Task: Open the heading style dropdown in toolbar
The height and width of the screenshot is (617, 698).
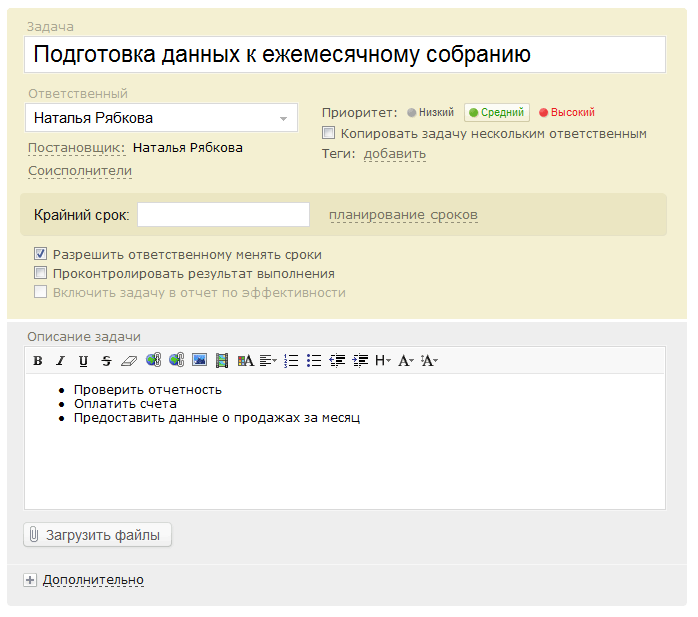Action: 383,361
